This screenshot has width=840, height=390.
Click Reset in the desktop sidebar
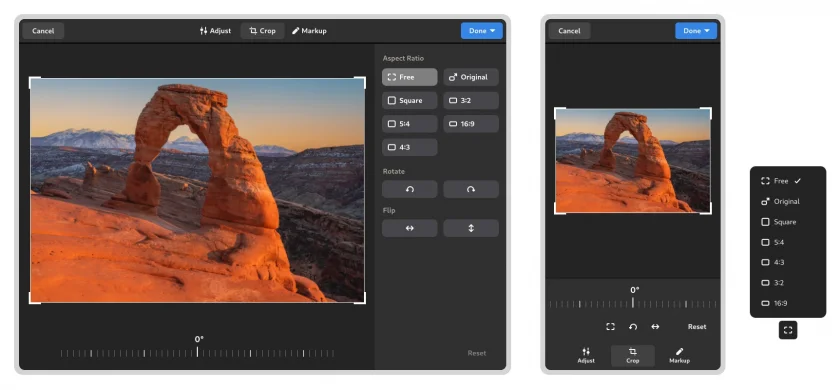(477, 353)
